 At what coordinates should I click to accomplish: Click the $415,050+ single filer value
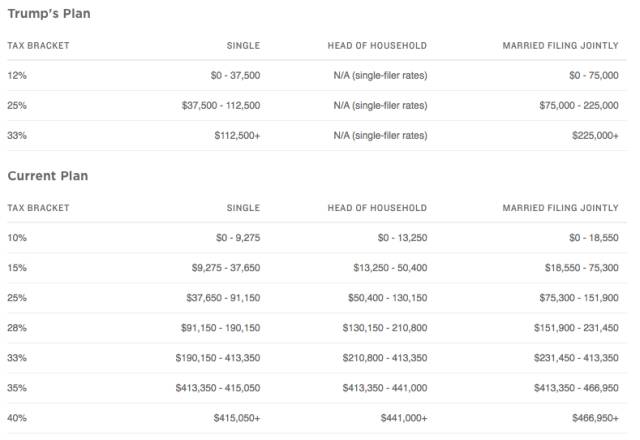coord(236,418)
